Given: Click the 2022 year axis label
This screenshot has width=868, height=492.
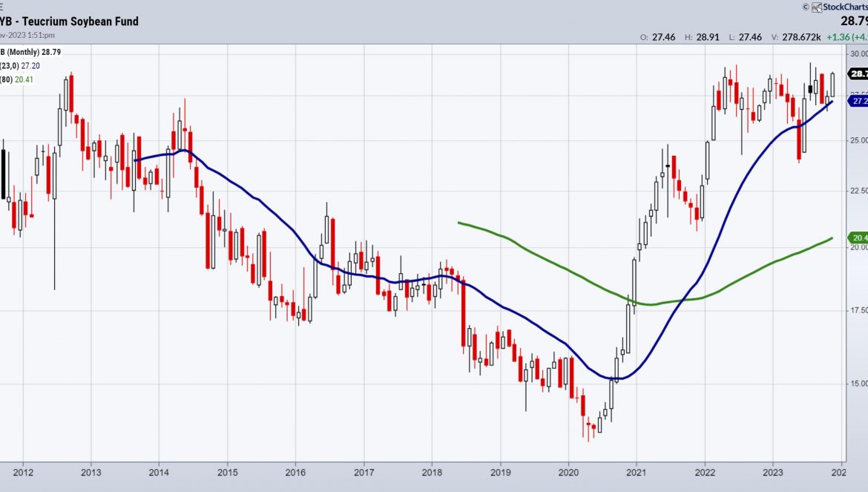Looking at the screenshot, I should pos(705,473).
